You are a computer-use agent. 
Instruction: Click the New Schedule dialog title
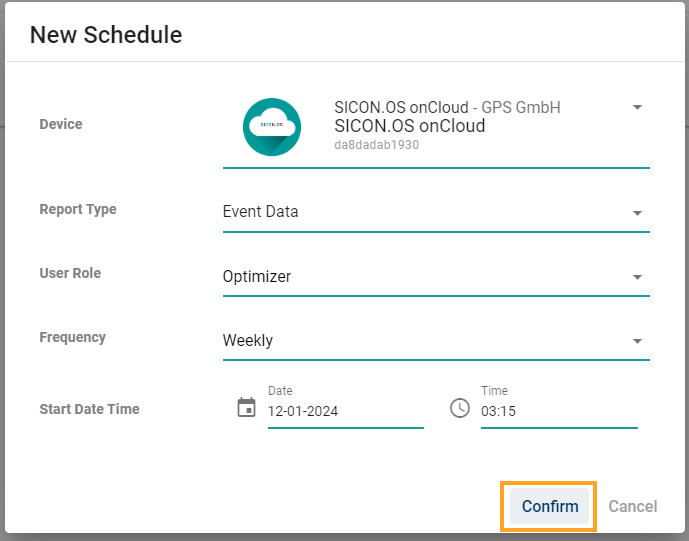pos(106,35)
